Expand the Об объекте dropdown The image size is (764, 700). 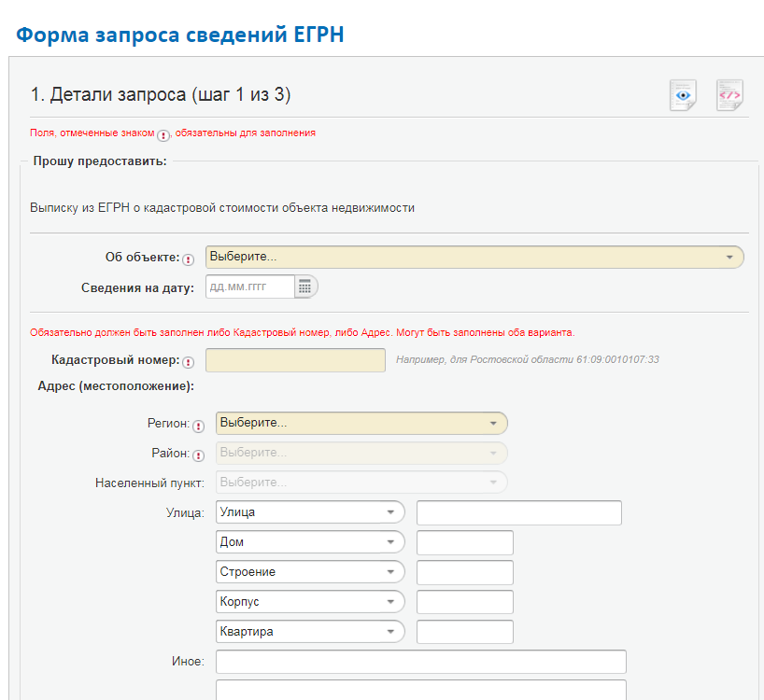(474, 258)
